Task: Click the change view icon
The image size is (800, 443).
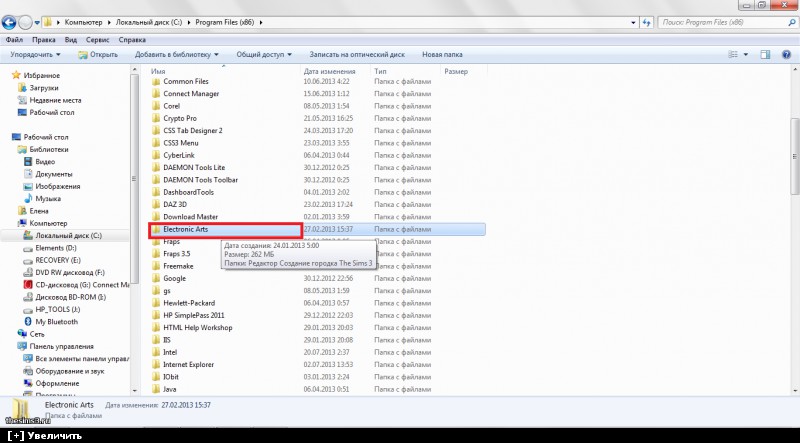Action: [733, 55]
